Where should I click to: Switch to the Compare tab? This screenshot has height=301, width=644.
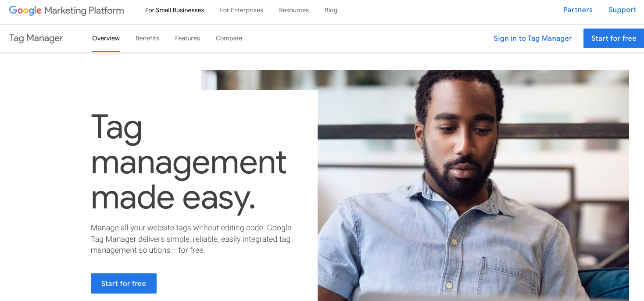[x=229, y=38]
